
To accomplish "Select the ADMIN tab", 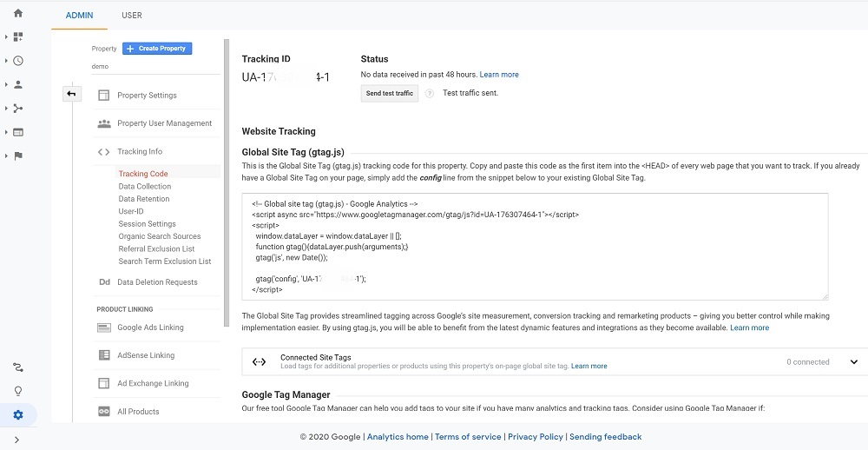I will 80,16.
